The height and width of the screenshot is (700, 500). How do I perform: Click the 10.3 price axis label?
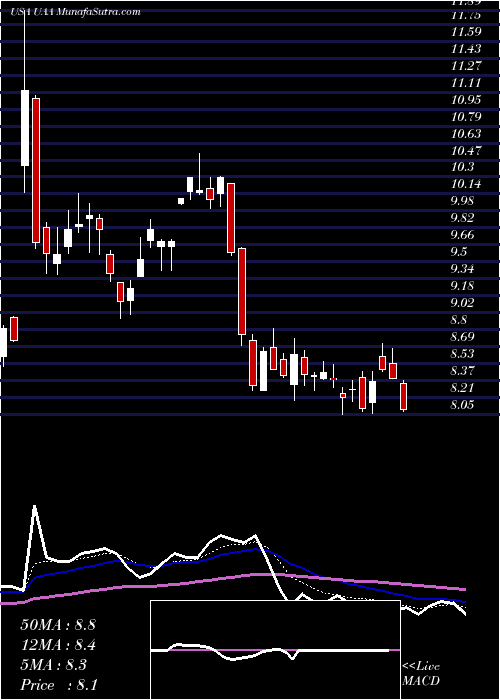[462, 167]
